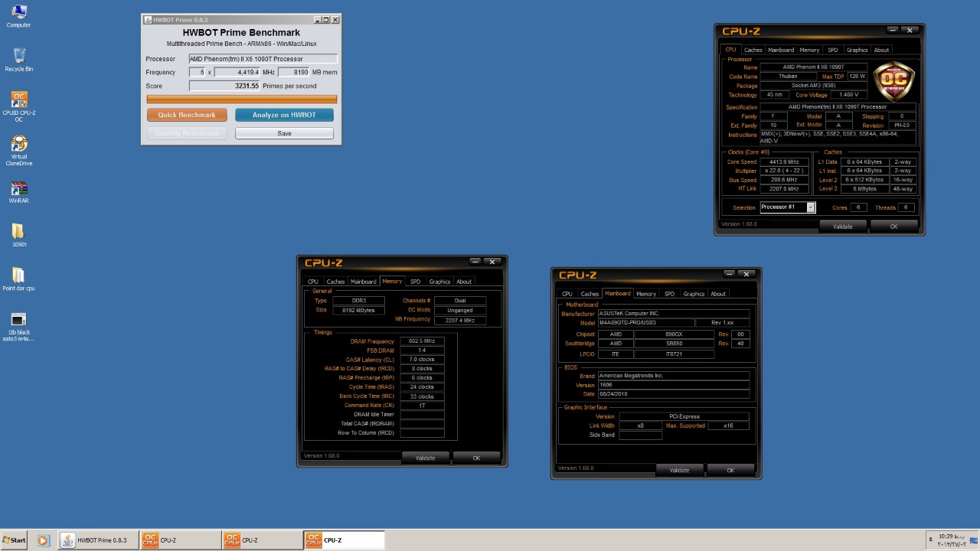Screen dimensions: 980x551
Task: Click OK in the CPU tab window
Action: 893,227
